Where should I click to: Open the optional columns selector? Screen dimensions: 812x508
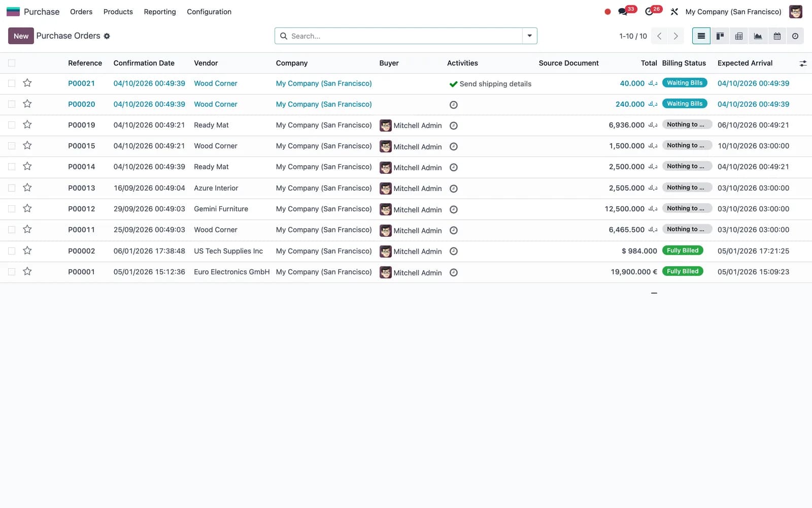803,63
